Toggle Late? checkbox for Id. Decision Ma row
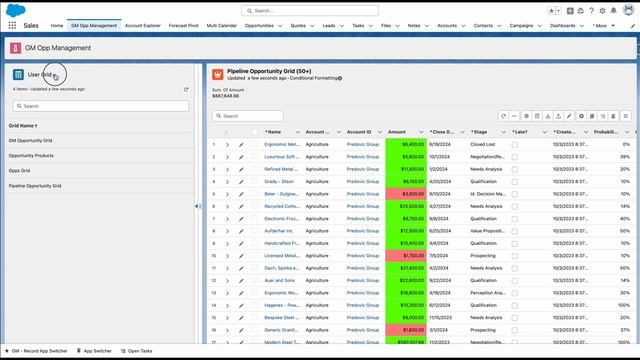640x360 pixels. click(515, 194)
